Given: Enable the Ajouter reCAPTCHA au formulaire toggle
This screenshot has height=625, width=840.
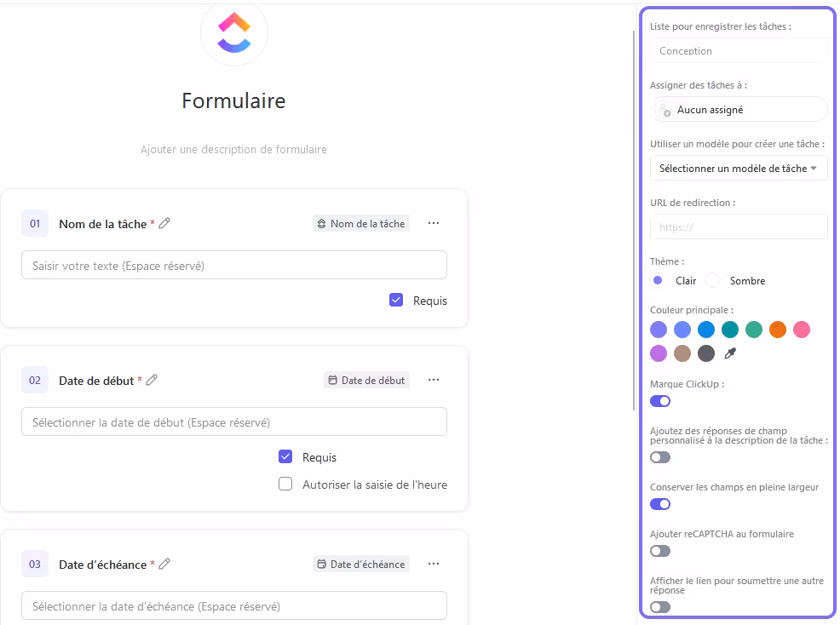Looking at the screenshot, I should (660, 551).
